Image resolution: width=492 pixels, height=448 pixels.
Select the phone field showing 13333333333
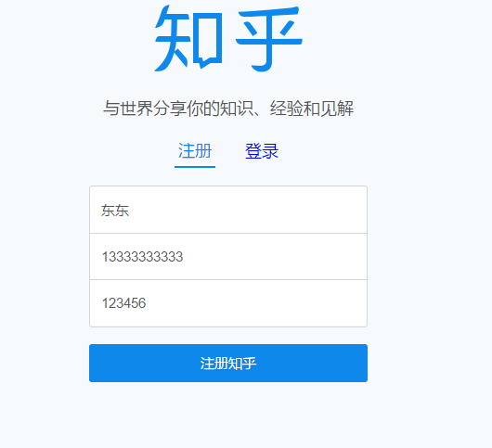click(228, 256)
